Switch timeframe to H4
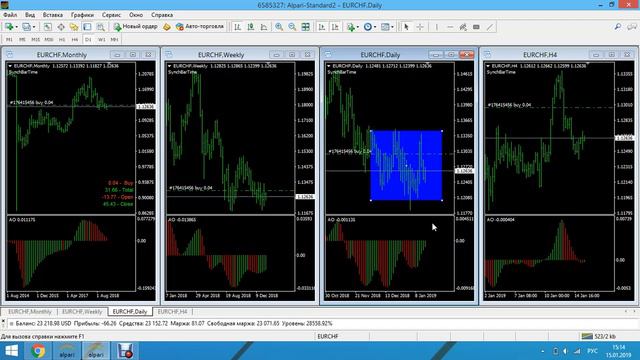This screenshot has height=360, width=640. click(75, 40)
